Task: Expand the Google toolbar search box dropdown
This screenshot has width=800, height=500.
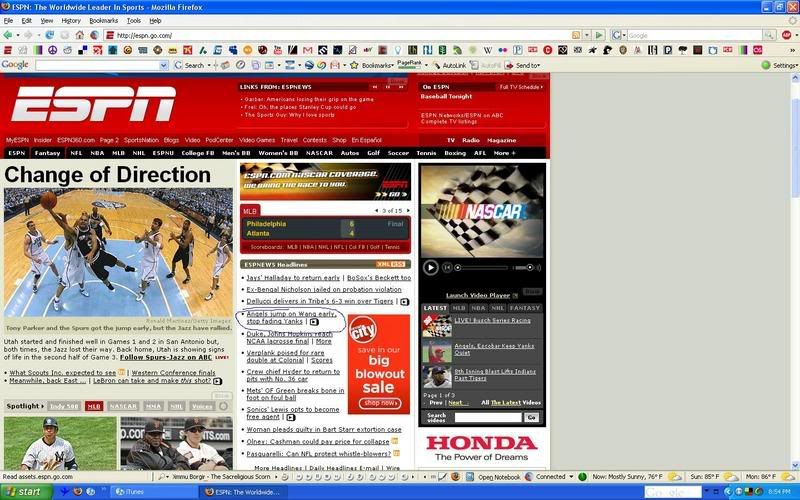Action: pyautogui.click(x=164, y=65)
